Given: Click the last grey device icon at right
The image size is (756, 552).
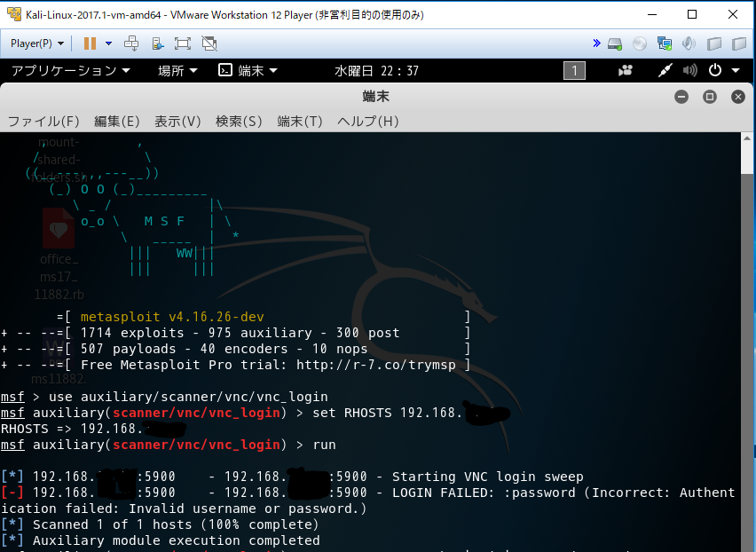Looking at the screenshot, I should [x=739, y=43].
